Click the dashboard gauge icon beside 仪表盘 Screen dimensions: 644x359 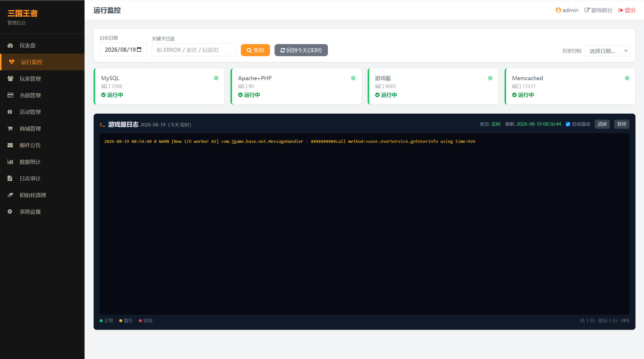pyautogui.click(x=10, y=46)
